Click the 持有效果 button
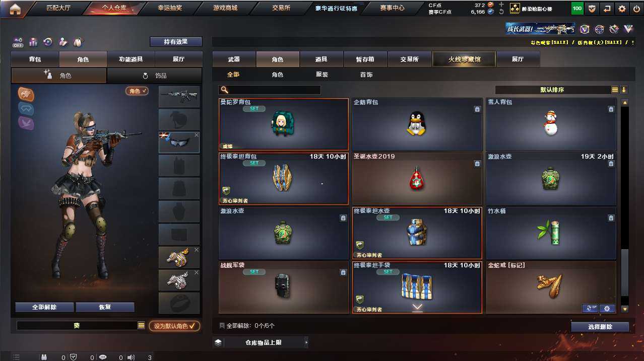 (176, 42)
